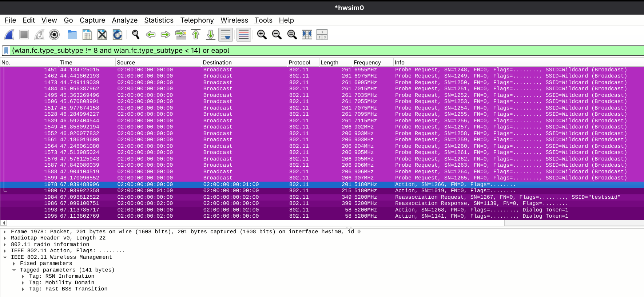Close the capture file via toolbar

tap(102, 35)
